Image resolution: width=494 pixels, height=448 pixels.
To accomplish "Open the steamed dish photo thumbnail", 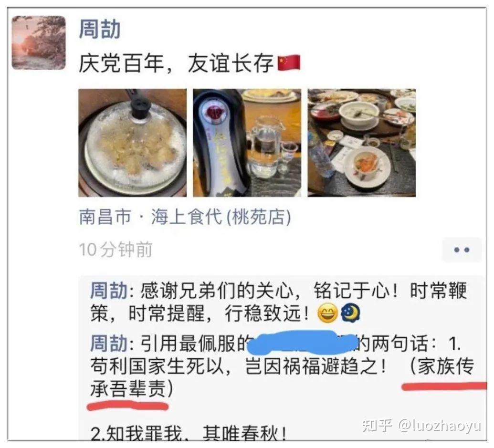I will (x=132, y=143).
